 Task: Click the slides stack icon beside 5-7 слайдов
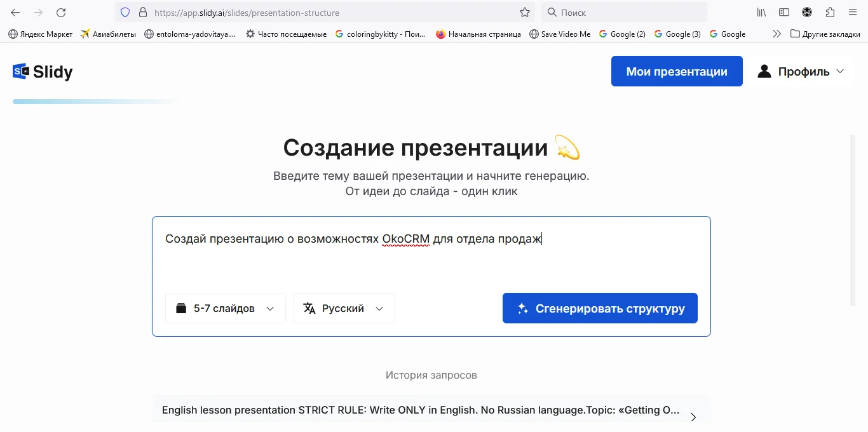[181, 308]
